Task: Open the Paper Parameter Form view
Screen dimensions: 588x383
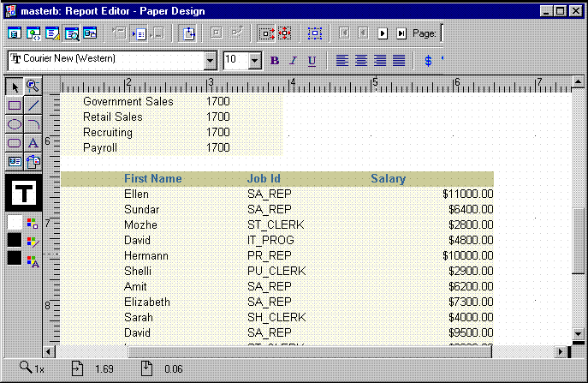Action: click(90, 33)
